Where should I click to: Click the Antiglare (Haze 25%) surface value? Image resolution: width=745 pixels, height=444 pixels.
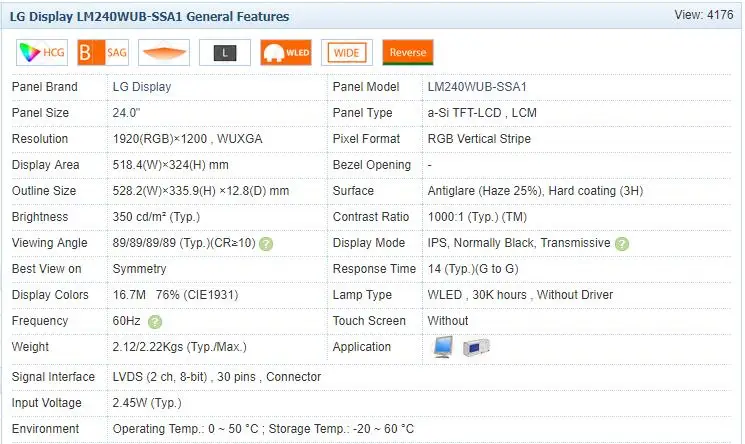pos(535,191)
